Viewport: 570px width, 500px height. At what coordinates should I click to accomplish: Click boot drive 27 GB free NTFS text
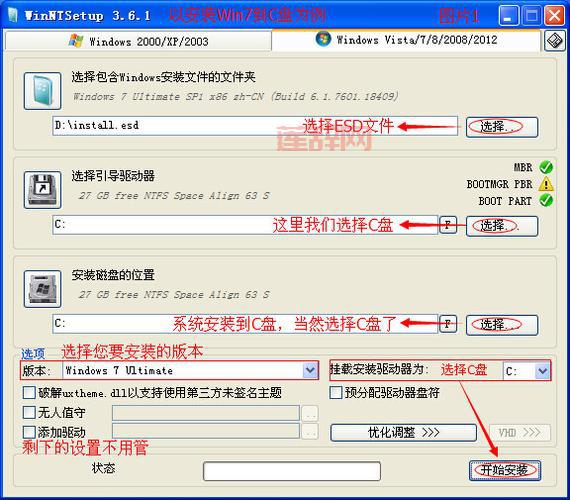click(x=174, y=196)
